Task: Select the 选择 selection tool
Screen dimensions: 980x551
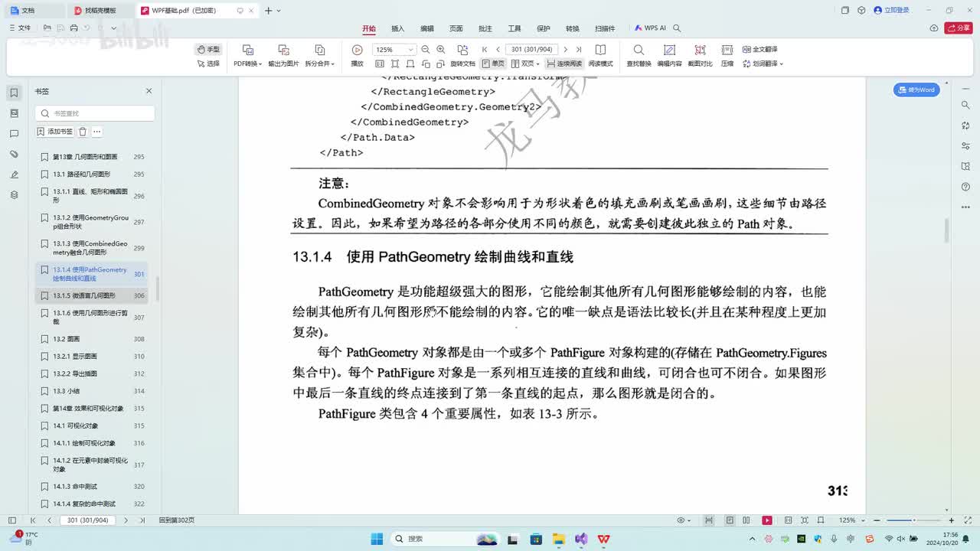Action: pos(208,64)
